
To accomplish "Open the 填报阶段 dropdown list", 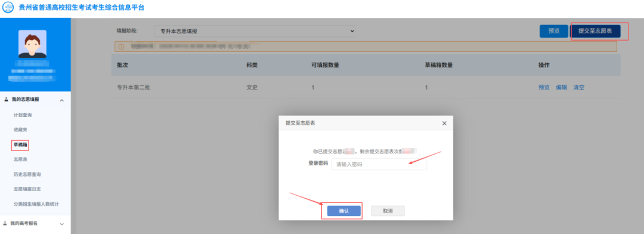I will (x=255, y=31).
